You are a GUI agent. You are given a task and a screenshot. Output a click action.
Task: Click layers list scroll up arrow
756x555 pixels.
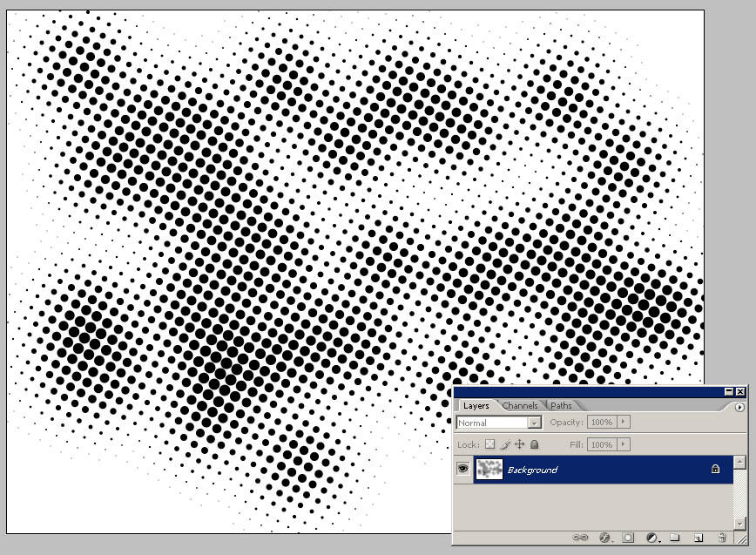[739, 463]
